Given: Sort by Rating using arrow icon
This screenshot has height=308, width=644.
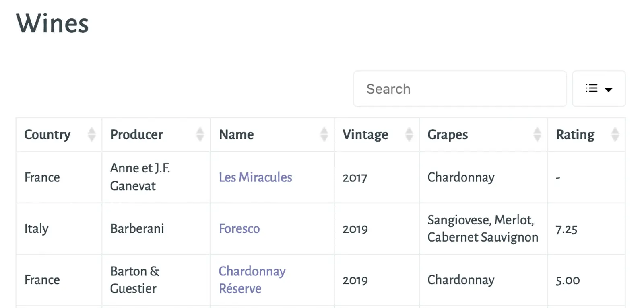Looking at the screenshot, I should tap(615, 134).
